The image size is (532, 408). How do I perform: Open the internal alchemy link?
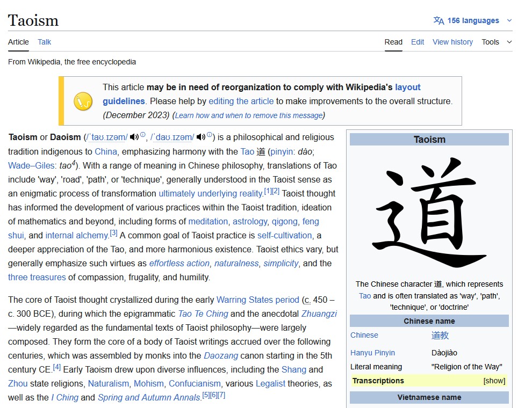point(77,235)
